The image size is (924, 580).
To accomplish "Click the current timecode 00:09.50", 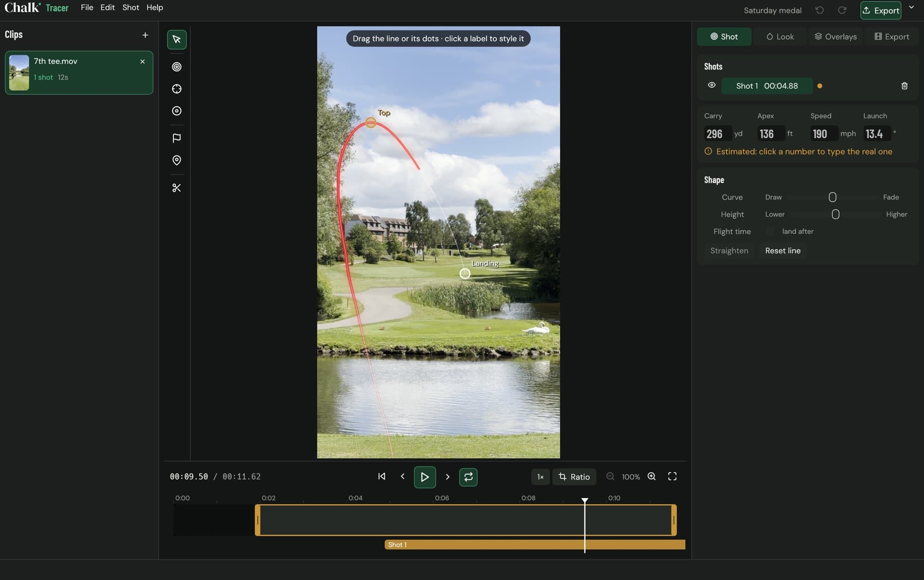I will click(189, 476).
